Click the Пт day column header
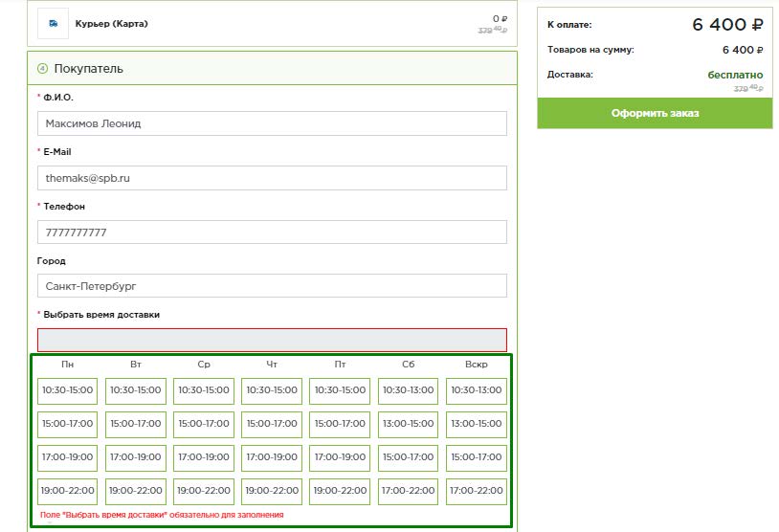Viewport: 779px width, 532px height. coord(340,365)
